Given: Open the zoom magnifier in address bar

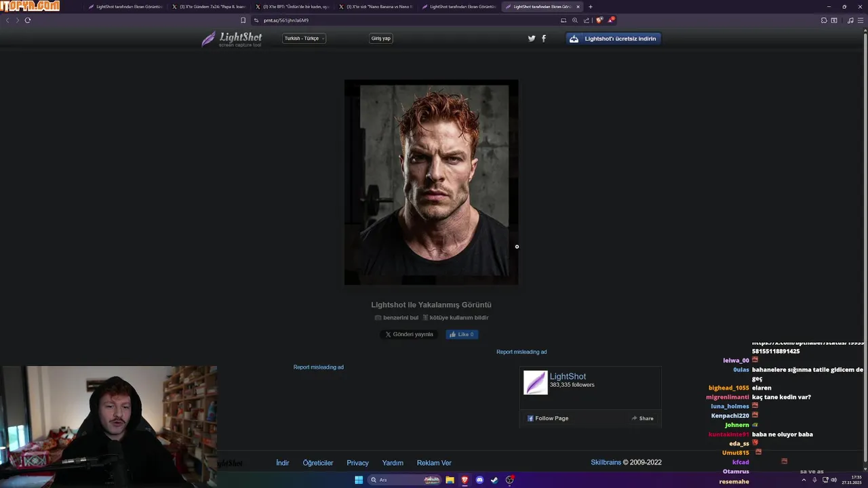Looking at the screenshot, I should point(575,20).
